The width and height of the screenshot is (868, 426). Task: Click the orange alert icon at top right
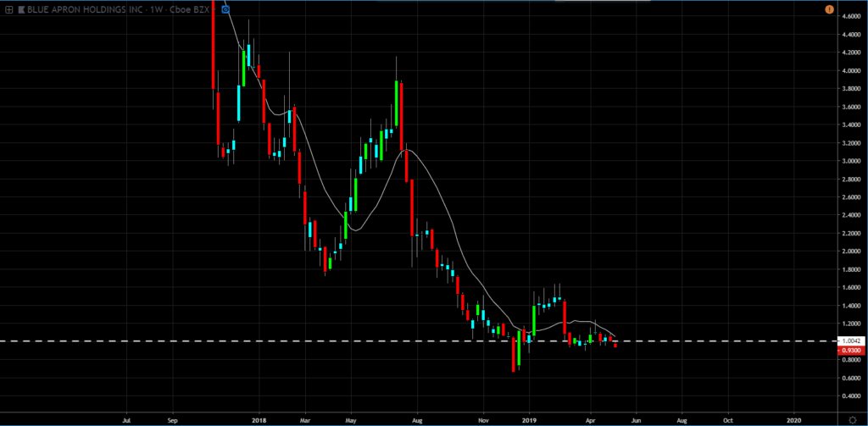[829, 9]
